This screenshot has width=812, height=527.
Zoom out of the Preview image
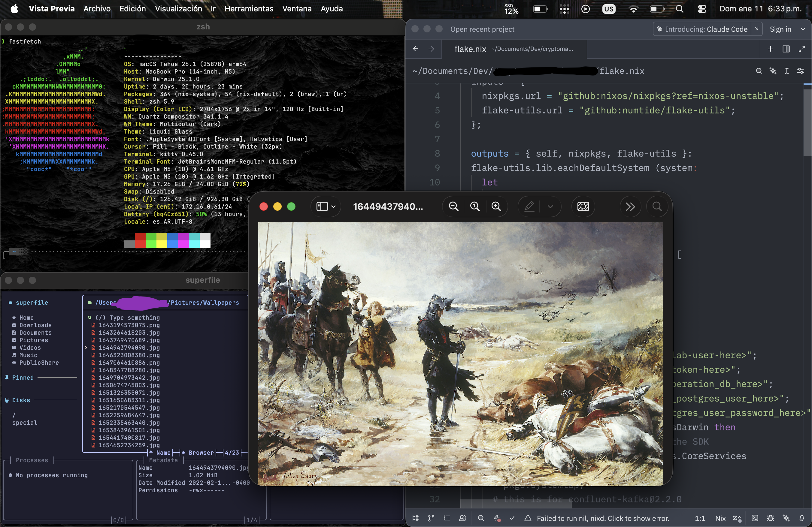coord(453,206)
